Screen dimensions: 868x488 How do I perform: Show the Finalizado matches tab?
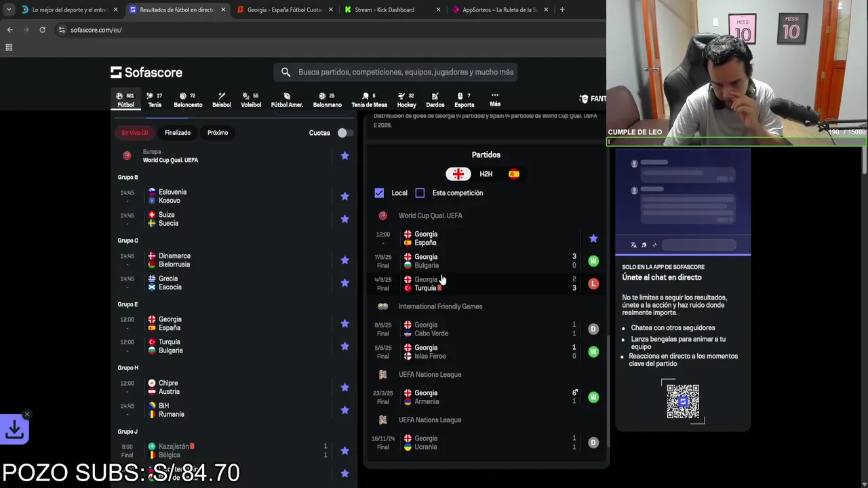(178, 133)
